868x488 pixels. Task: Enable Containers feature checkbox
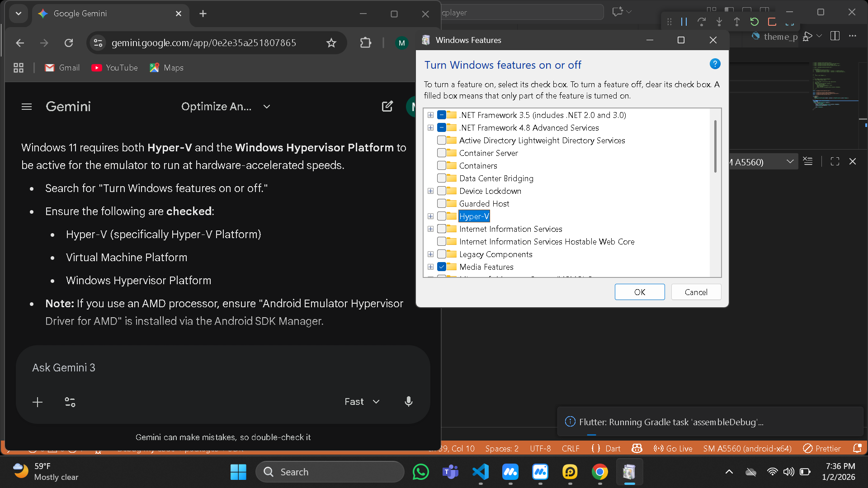[442, 166]
